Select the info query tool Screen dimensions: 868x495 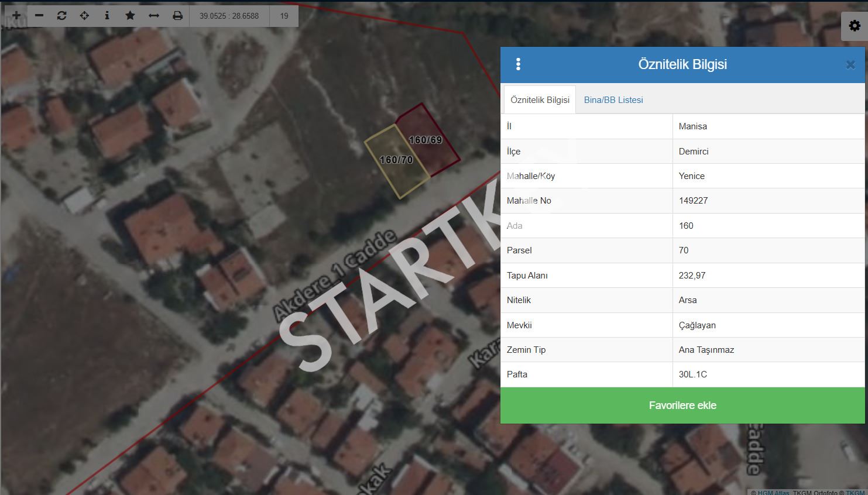tap(107, 16)
